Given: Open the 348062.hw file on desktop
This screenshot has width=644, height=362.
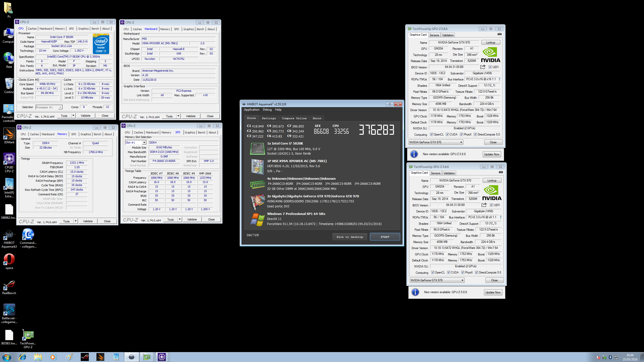Looking at the screenshot, I should click(x=9, y=211).
